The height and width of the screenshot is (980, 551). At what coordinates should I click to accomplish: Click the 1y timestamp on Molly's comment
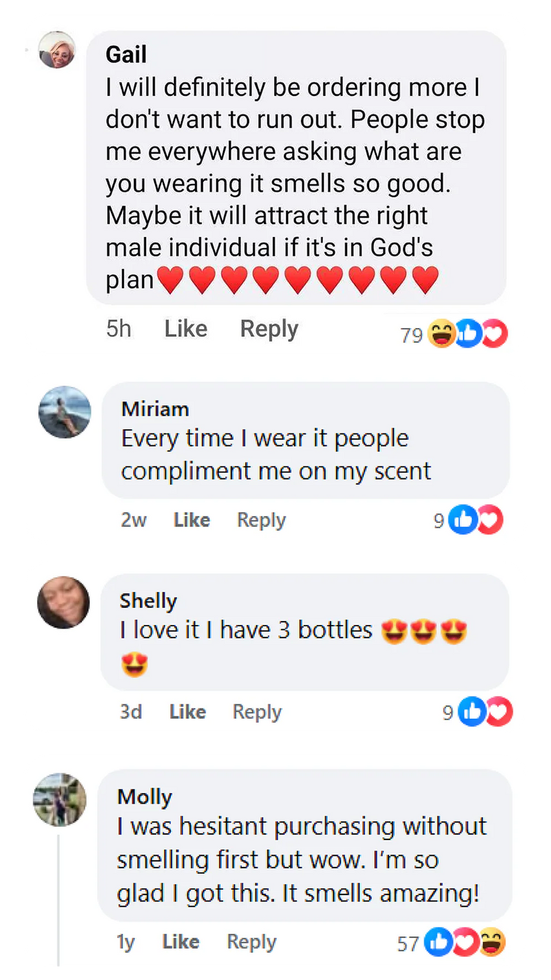125,941
